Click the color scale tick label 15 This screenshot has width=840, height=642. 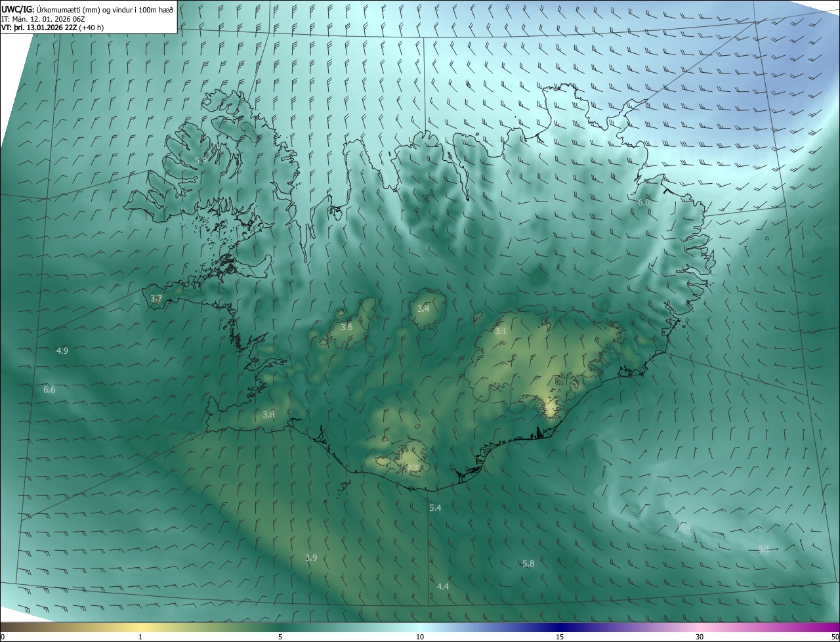click(560, 637)
